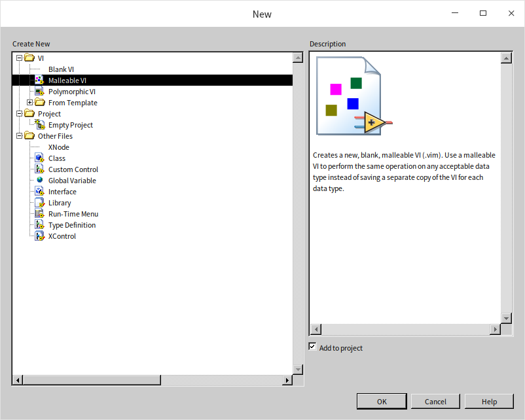Select the Class cube icon
Image resolution: width=525 pixels, height=420 pixels.
pyautogui.click(x=39, y=158)
